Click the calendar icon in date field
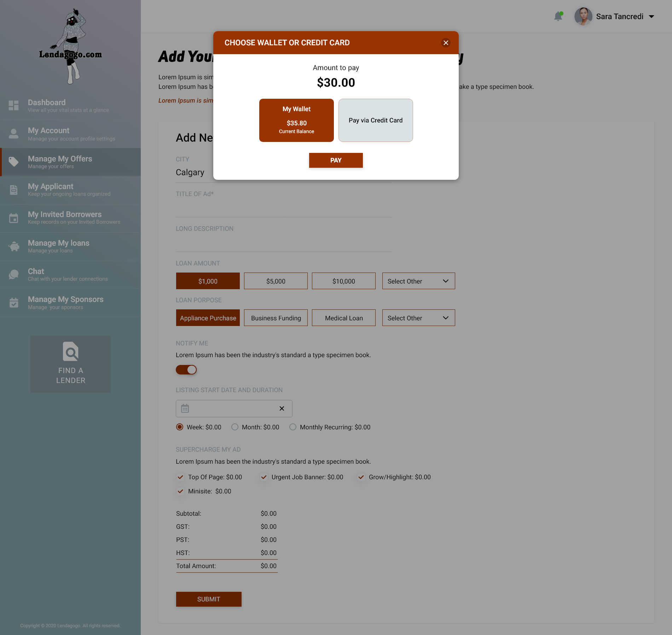The height and width of the screenshot is (635, 672). [x=185, y=408]
